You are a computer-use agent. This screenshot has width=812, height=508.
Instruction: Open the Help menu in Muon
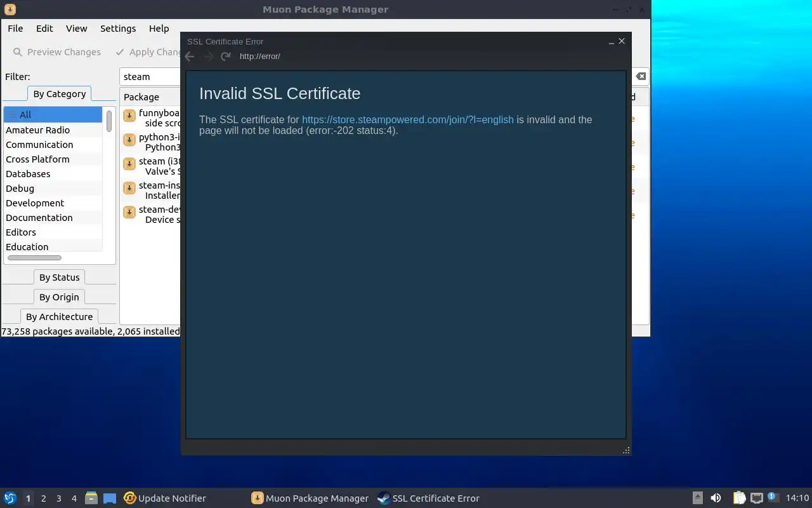(x=159, y=29)
